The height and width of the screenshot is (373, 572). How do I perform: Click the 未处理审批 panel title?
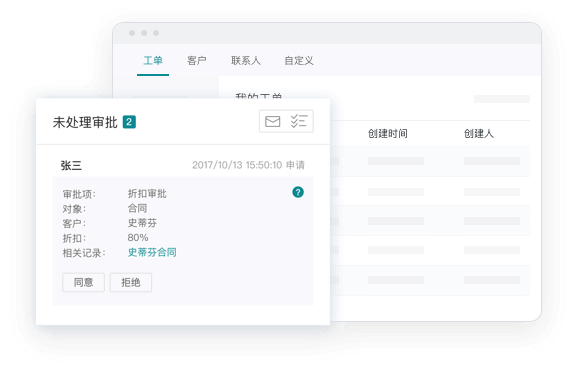coord(85,122)
